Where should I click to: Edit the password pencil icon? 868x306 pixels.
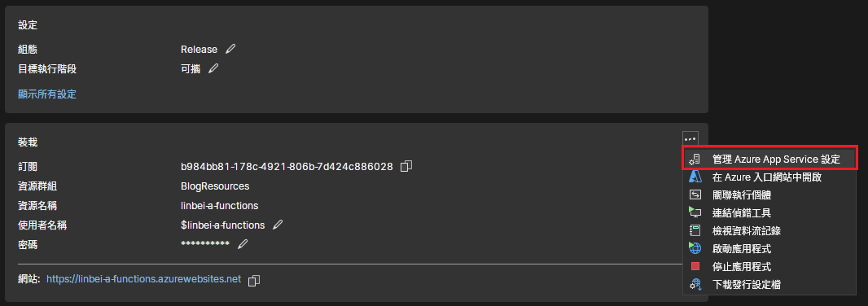242,244
